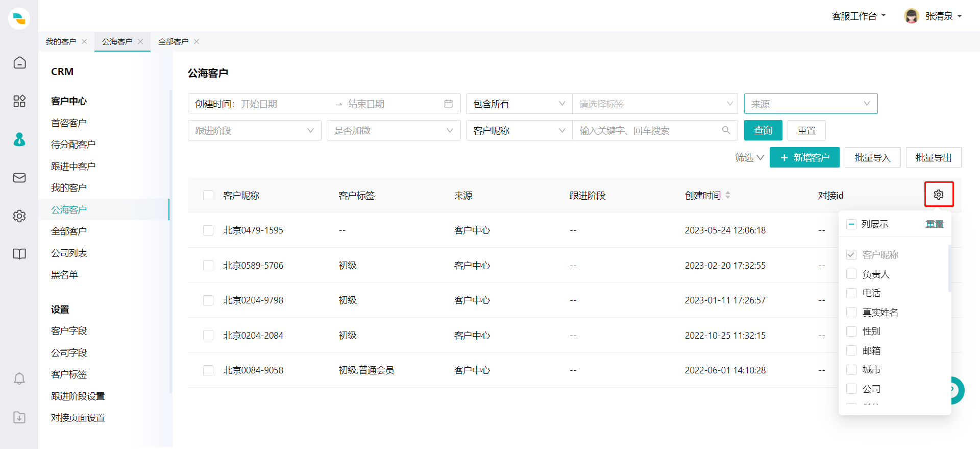Check the row 北京0479-1595

(x=208, y=230)
